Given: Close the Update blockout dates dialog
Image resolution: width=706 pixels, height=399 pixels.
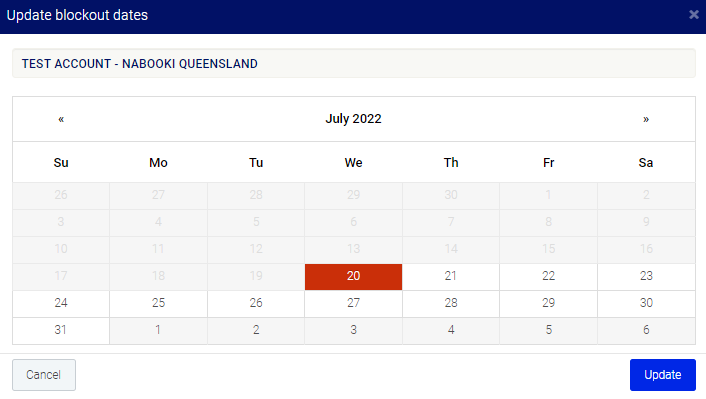Looking at the screenshot, I should pos(694,15).
